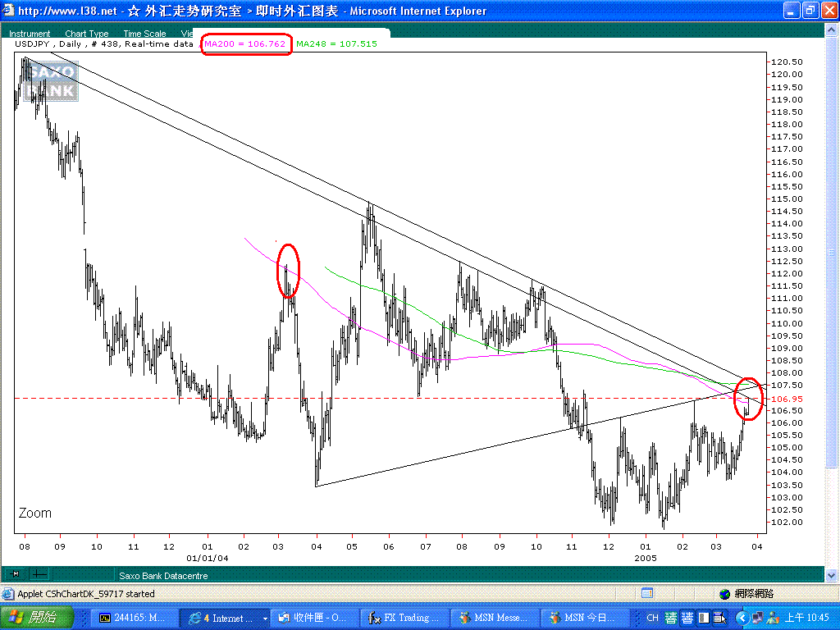Switch to the '244165: M...' taskbar window
The image size is (840, 630).
[x=133, y=618]
